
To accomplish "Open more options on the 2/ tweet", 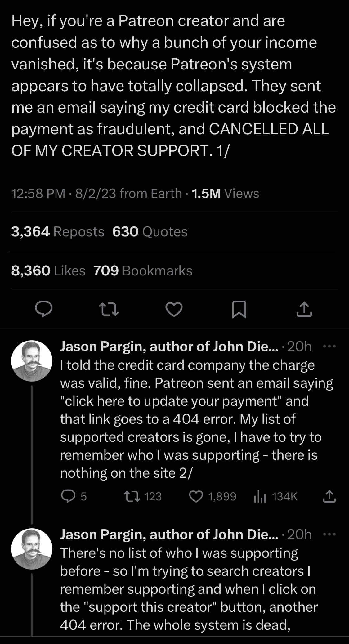I will pos(329,346).
